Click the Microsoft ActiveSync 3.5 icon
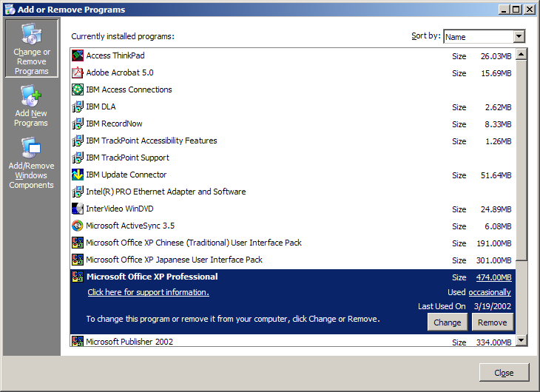Viewport: 540px width, 392px height. tap(78, 226)
